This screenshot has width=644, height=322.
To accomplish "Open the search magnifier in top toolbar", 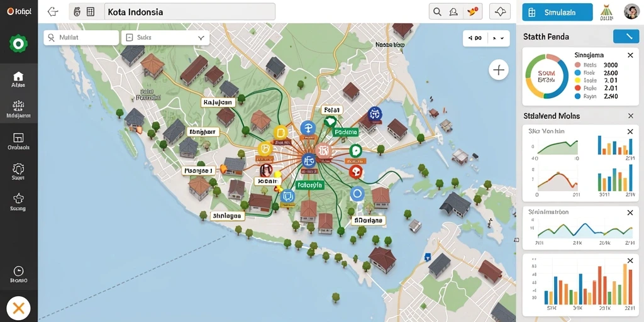I will point(438,12).
